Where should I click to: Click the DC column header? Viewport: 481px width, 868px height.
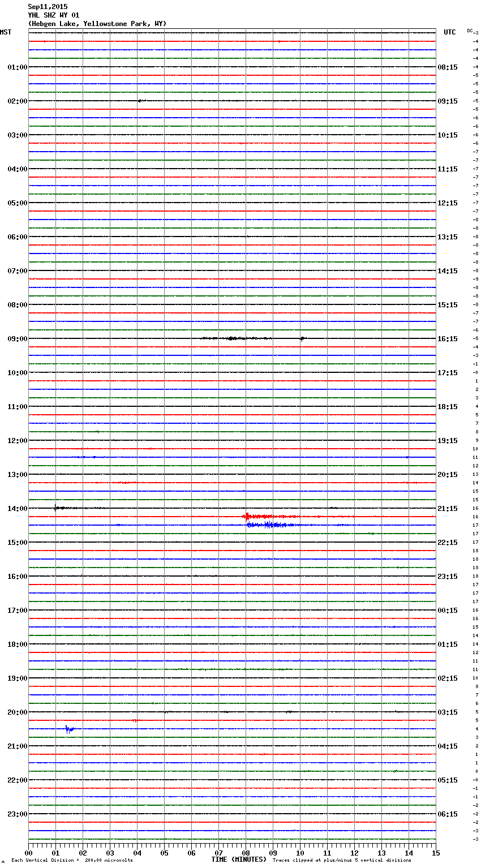(x=470, y=31)
